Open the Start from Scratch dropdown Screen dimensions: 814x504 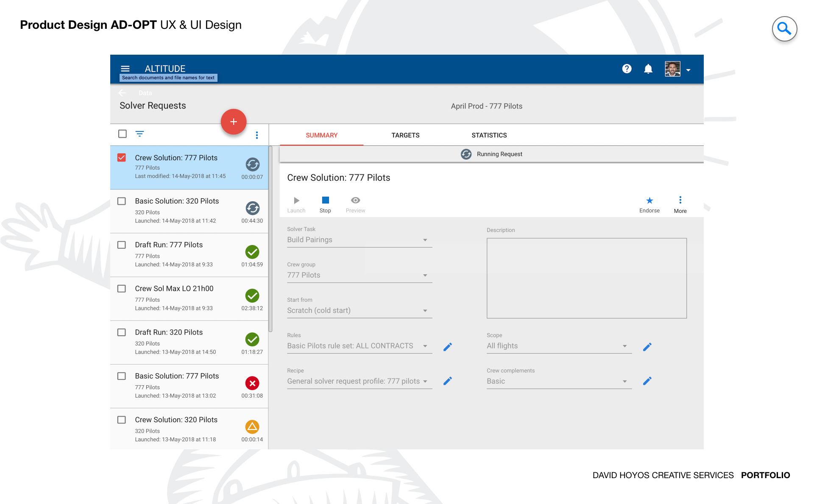(x=360, y=311)
